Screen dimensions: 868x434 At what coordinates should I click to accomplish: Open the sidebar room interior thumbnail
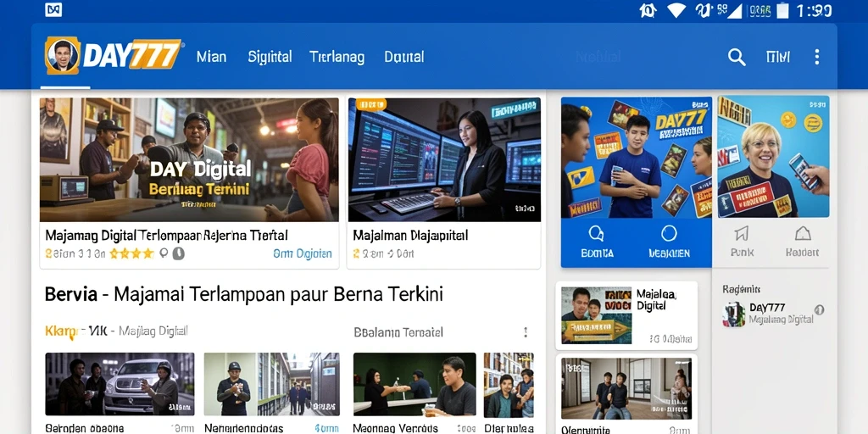pyautogui.click(x=626, y=388)
